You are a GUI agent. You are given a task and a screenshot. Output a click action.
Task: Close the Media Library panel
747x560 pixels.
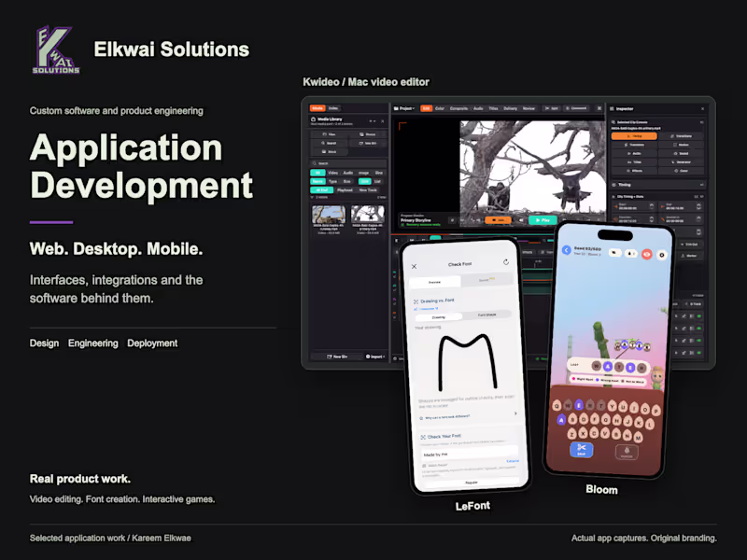coord(382,121)
